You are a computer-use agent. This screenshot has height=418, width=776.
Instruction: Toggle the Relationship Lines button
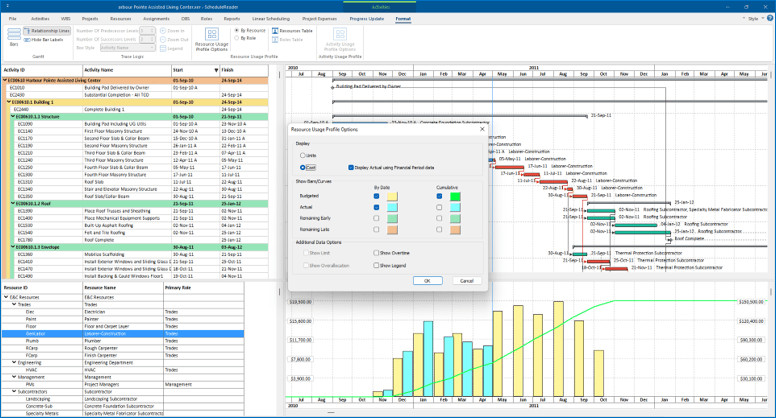coord(47,31)
